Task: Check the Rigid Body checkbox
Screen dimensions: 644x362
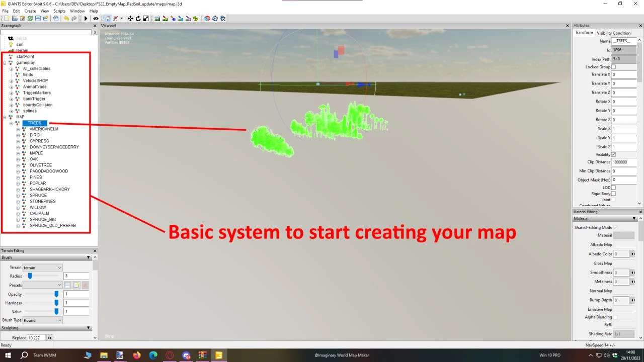Action: pos(613,194)
